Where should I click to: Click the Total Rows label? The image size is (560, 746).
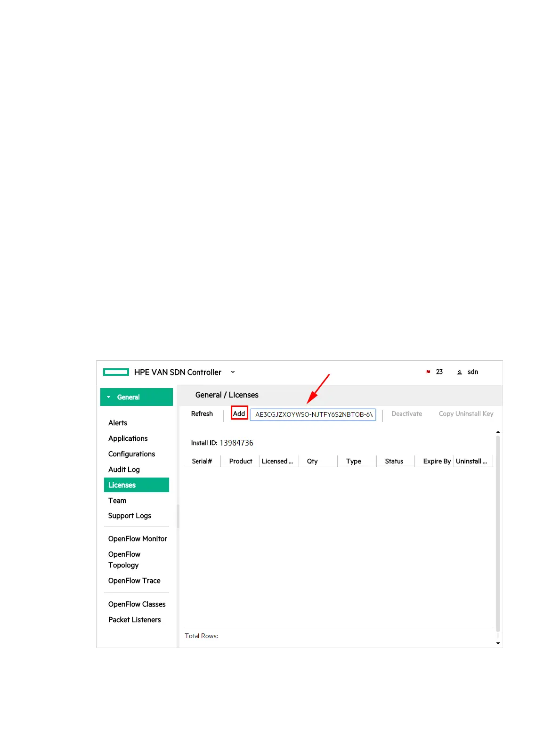(x=201, y=636)
